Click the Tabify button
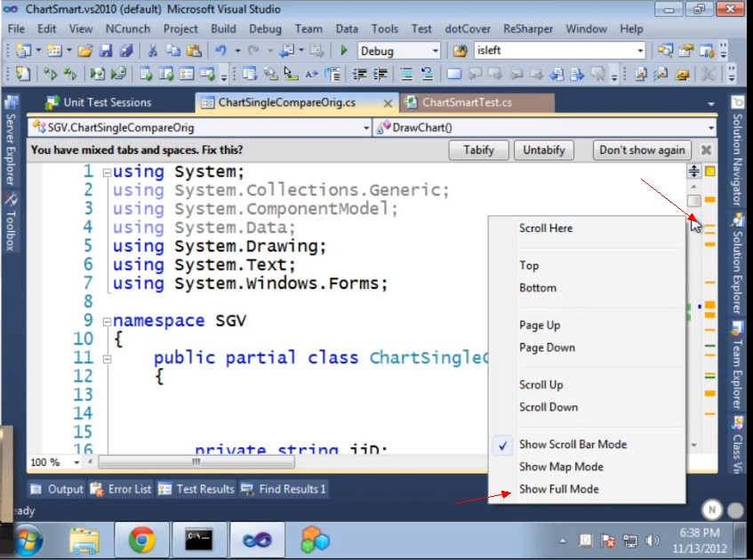 [x=478, y=150]
